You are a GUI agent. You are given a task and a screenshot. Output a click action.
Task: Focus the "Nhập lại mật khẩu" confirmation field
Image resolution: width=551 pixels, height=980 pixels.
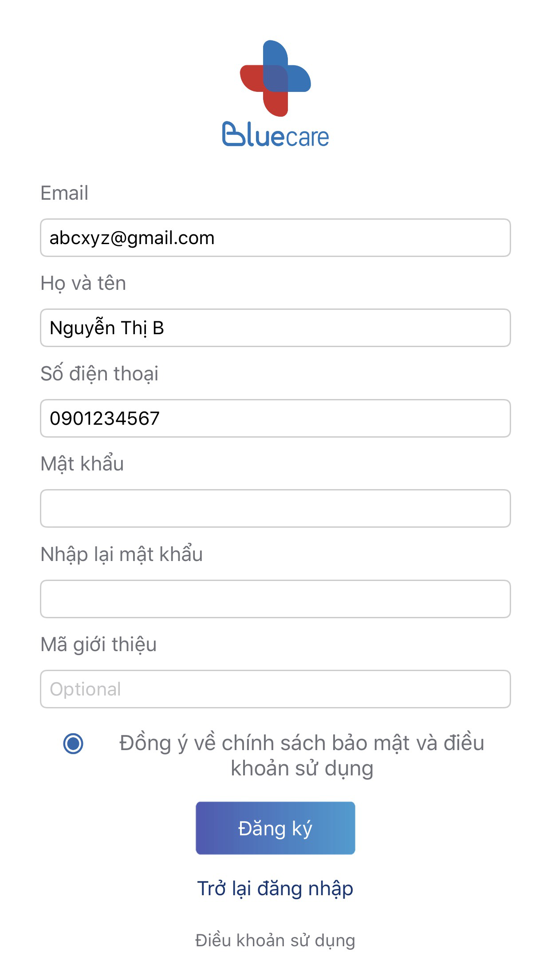275,599
